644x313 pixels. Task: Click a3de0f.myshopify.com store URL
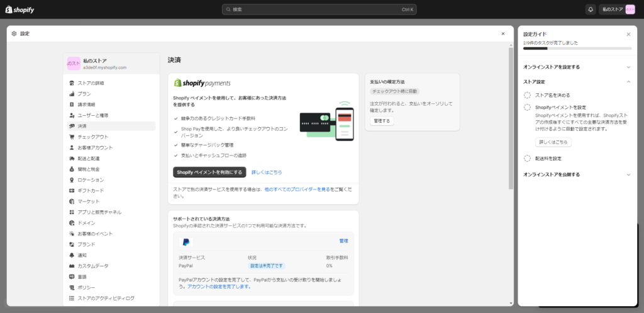tap(105, 67)
